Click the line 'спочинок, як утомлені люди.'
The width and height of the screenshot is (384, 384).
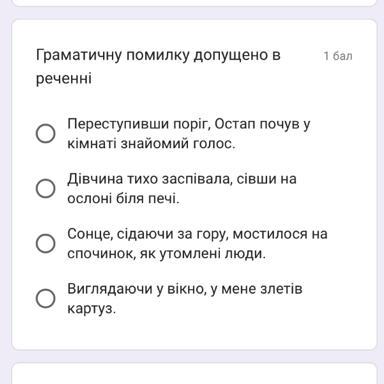[166, 254]
